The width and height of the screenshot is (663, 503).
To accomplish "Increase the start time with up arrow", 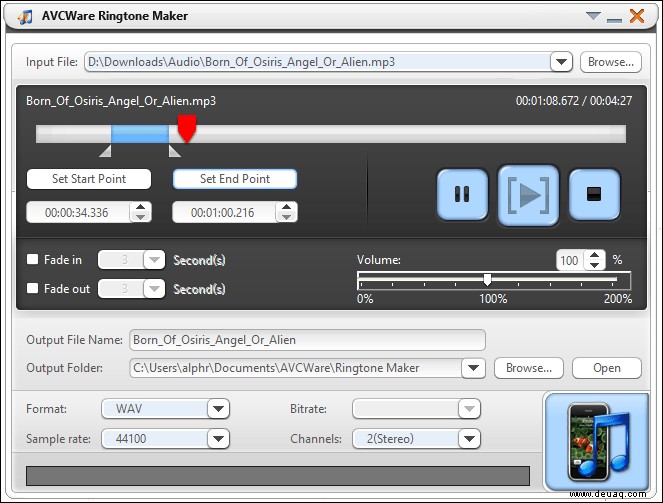I will point(141,207).
